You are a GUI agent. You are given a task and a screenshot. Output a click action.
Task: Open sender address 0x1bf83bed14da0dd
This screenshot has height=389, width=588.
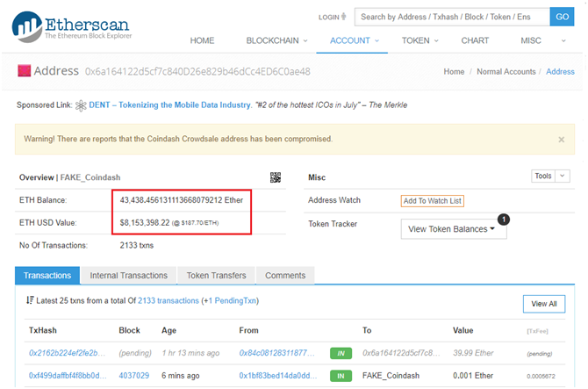point(278,376)
